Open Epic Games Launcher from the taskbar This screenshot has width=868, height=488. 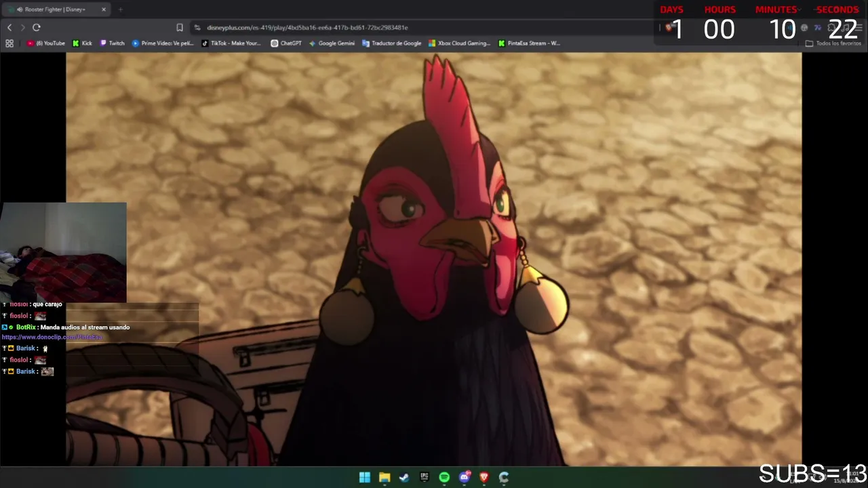[425, 477]
